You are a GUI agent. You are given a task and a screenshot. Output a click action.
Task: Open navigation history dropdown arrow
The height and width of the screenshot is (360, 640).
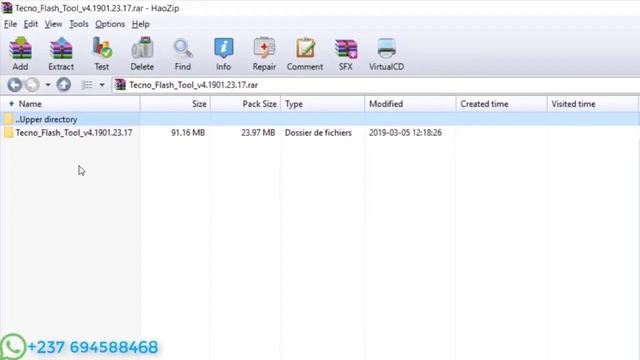click(48, 85)
